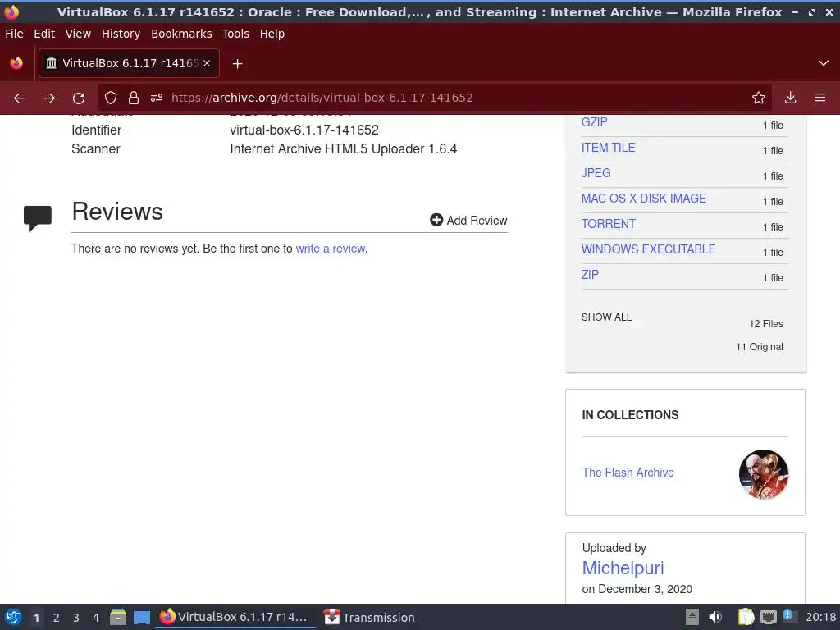Switch to workspace 4
This screenshot has height=630, width=840.
tap(96, 618)
